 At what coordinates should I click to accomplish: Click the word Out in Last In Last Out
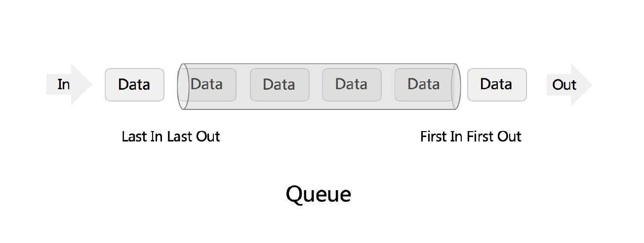pos(208,137)
